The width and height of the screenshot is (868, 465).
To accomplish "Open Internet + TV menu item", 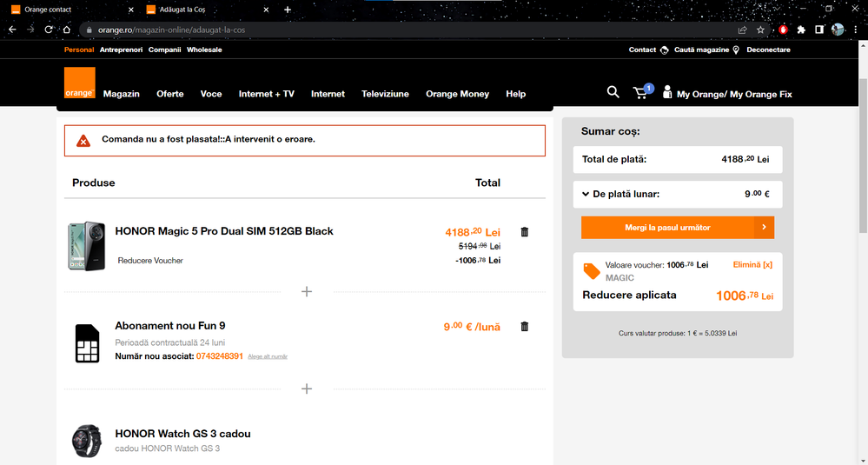I will click(x=266, y=94).
